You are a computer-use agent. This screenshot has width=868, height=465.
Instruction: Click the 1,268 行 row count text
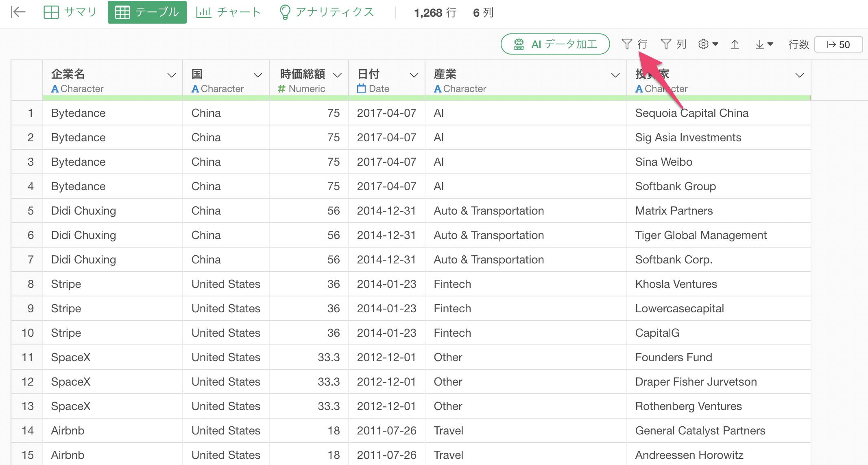435,13
